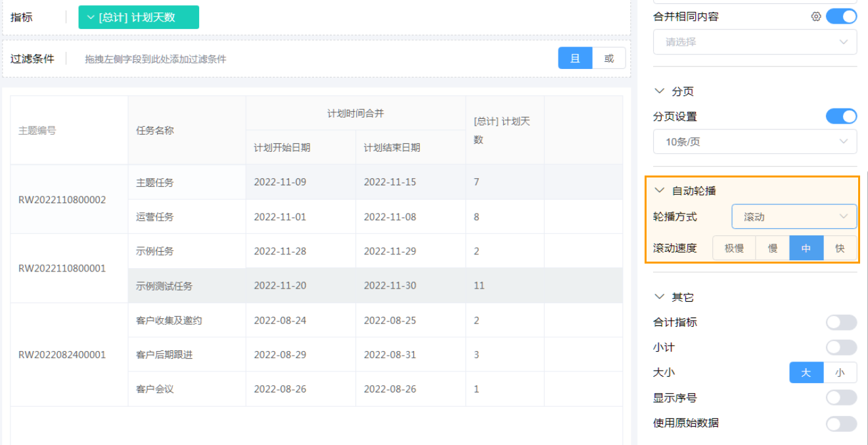
Task: Collapse the 自动轮播 section
Action: pyautogui.click(x=660, y=190)
